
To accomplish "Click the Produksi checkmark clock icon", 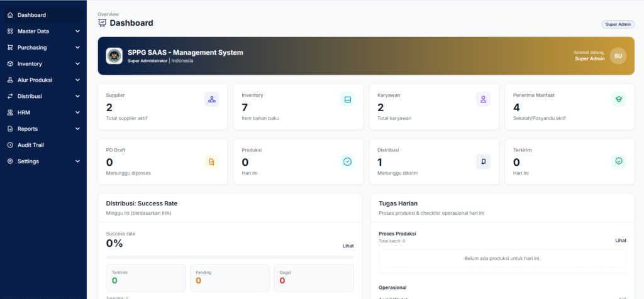I will pyautogui.click(x=347, y=161).
